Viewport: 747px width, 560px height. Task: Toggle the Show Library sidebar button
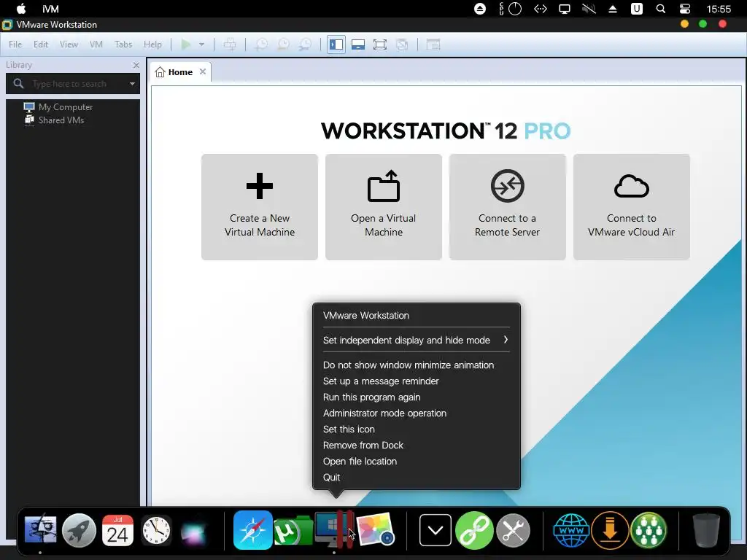336,44
